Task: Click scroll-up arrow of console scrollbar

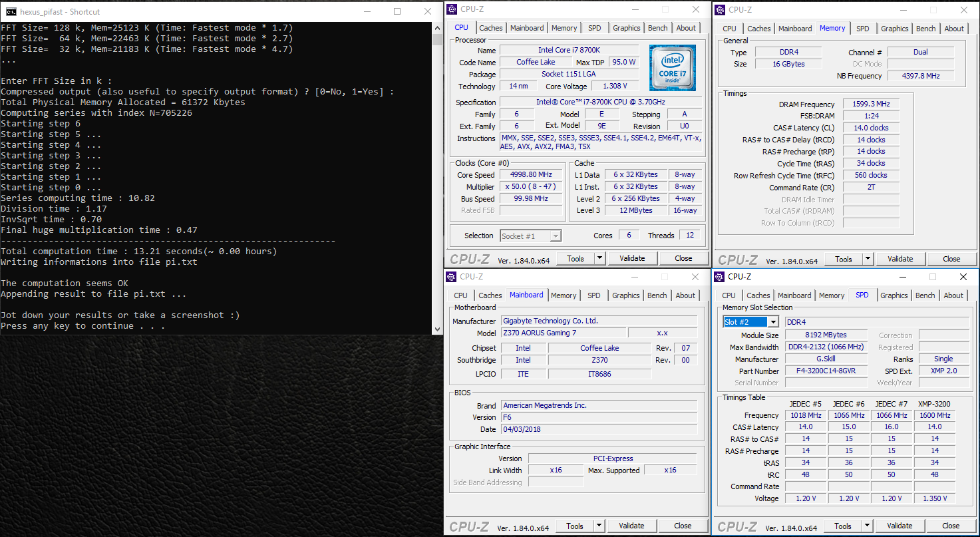Action: coord(437,28)
